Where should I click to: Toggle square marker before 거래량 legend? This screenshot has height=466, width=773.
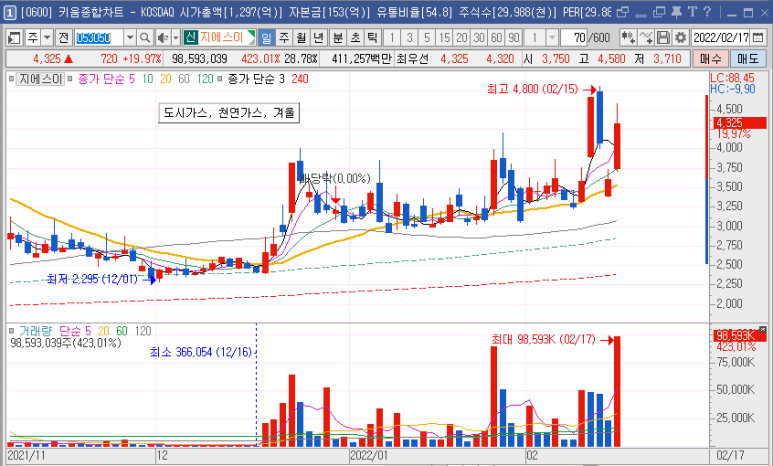(12, 331)
